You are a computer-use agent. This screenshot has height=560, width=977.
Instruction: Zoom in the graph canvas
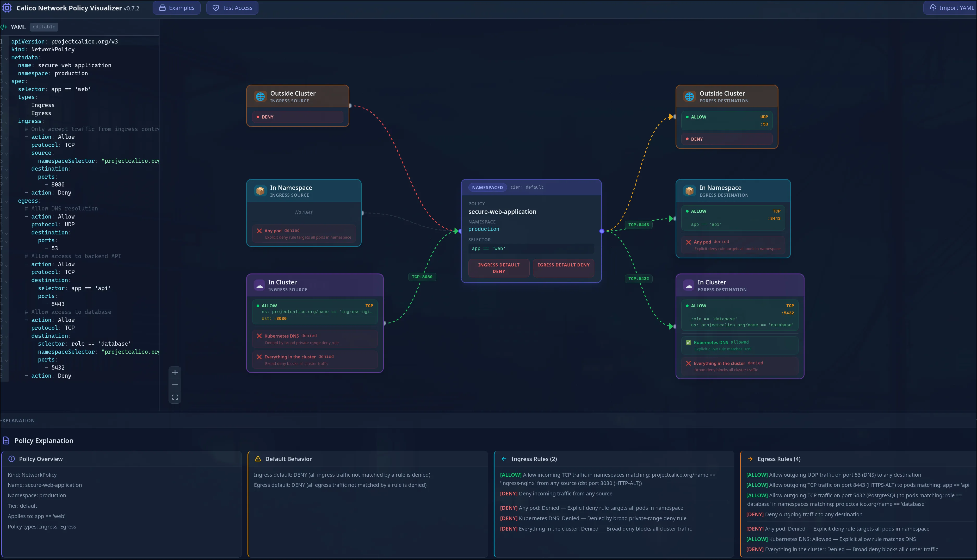[175, 373]
